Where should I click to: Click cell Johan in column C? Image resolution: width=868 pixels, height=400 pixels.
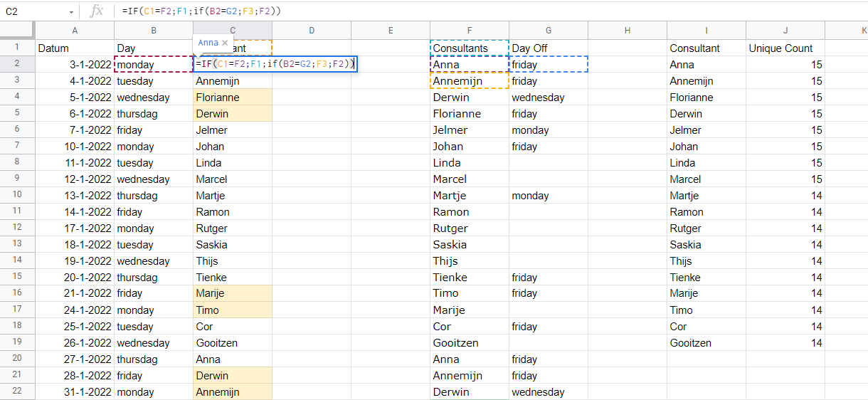(x=233, y=147)
